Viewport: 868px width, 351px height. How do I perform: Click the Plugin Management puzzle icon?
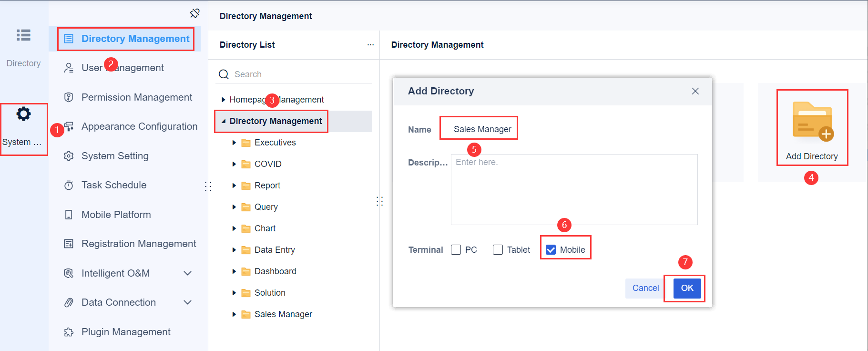point(69,332)
